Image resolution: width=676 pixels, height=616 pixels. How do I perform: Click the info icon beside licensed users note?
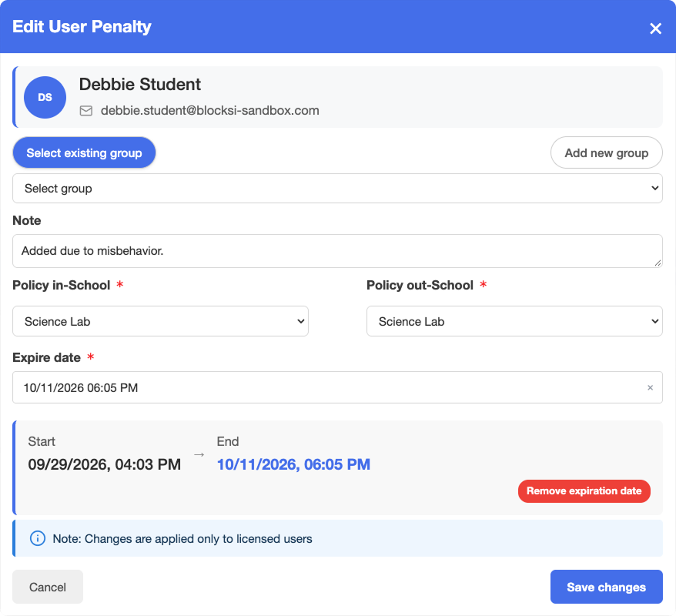coord(38,538)
